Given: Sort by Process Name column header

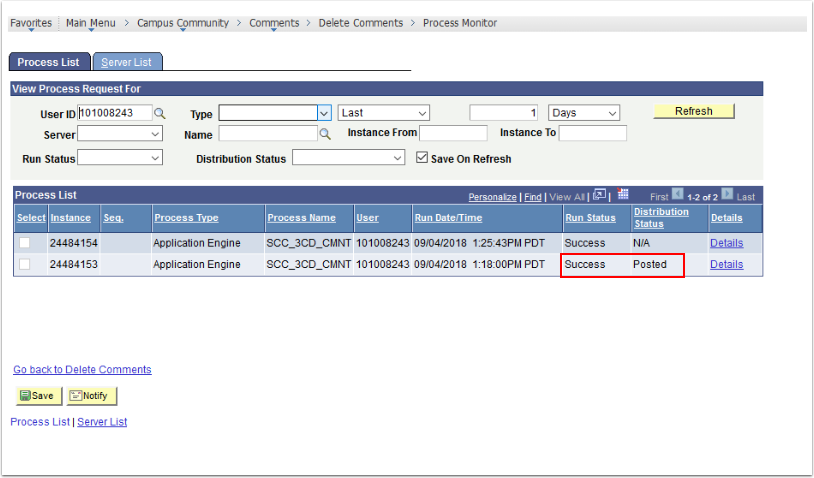Looking at the screenshot, I should tap(302, 218).
